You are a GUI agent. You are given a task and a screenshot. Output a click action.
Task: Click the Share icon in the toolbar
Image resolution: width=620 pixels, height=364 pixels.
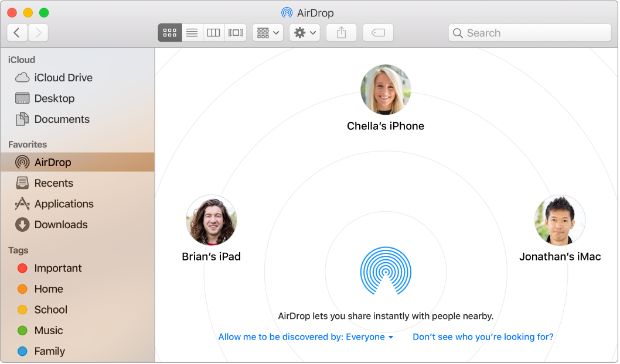point(341,33)
